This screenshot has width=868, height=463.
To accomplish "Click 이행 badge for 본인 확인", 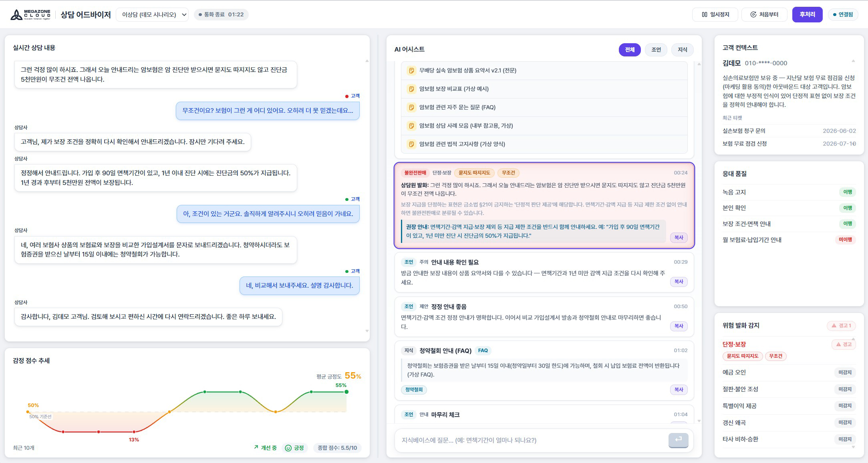I will click(x=848, y=208).
